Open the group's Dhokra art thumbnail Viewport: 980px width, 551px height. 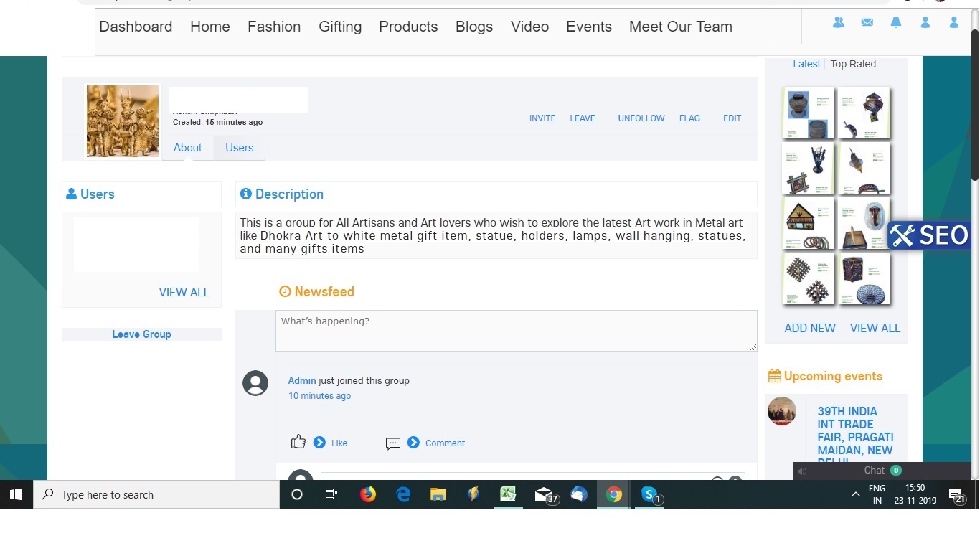click(x=123, y=121)
